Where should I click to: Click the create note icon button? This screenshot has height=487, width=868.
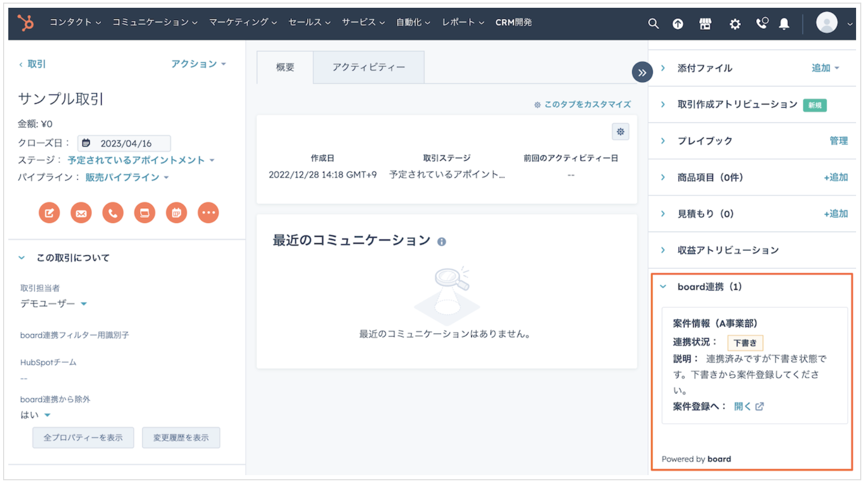click(49, 213)
